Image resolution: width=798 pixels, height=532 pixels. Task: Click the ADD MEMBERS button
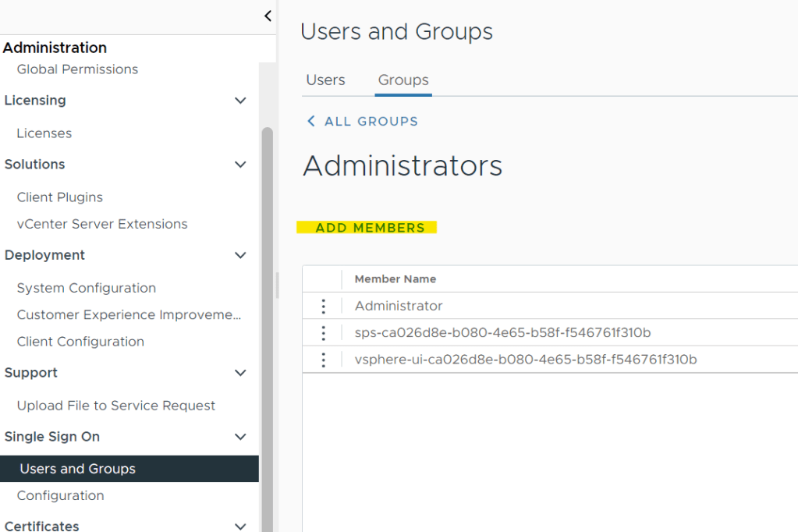point(370,228)
